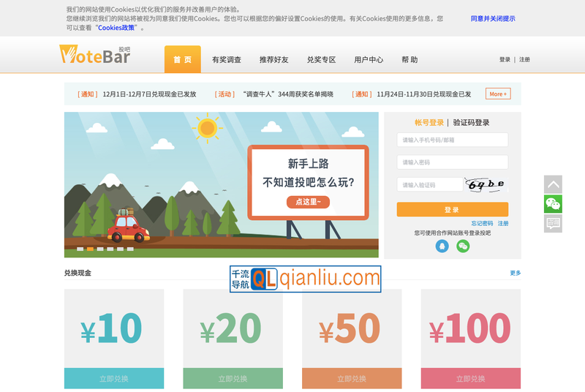Click the 忘记密码 link

[482, 223]
